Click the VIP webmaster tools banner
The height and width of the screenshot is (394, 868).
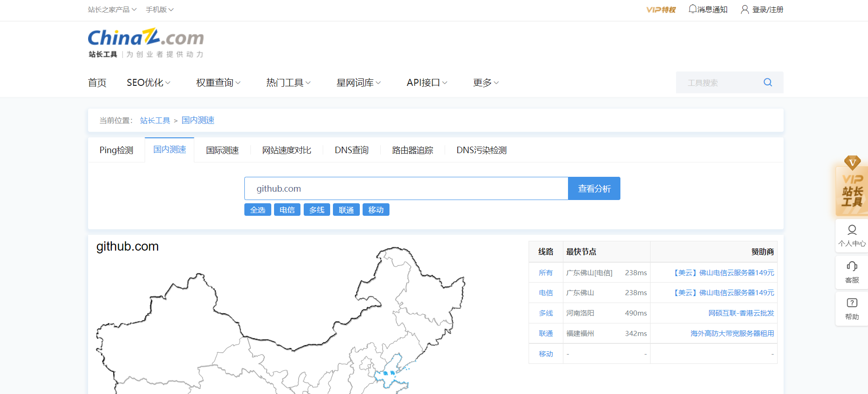click(852, 191)
